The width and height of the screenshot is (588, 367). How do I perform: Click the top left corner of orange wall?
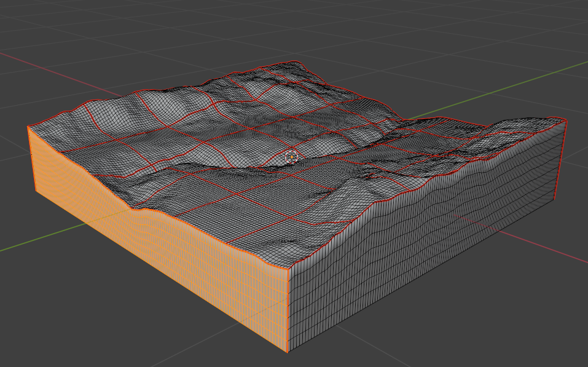pos(28,127)
